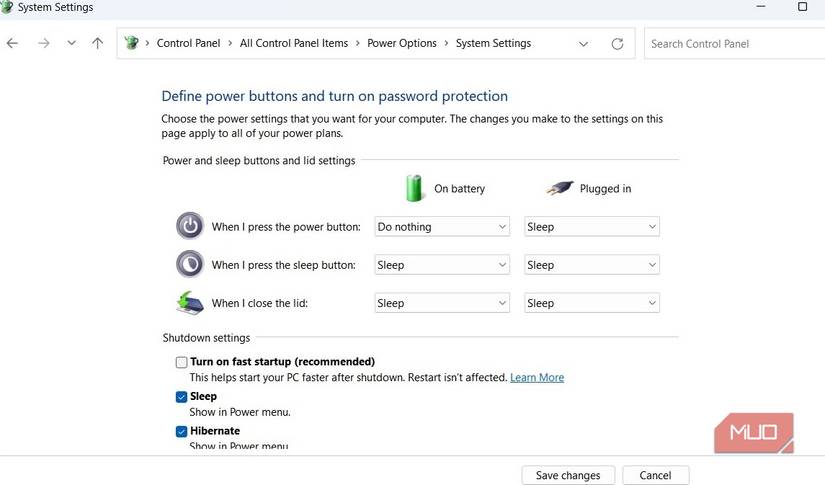
Task: Click the Search Control Panel field
Action: (734, 44)
